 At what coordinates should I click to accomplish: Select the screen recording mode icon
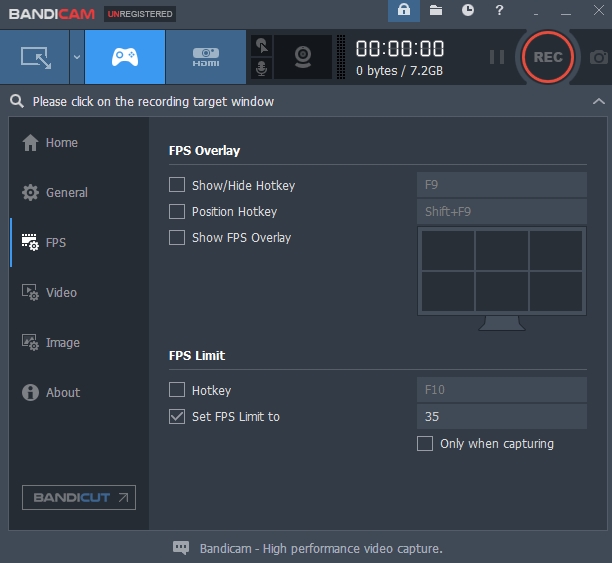point(35,57)
